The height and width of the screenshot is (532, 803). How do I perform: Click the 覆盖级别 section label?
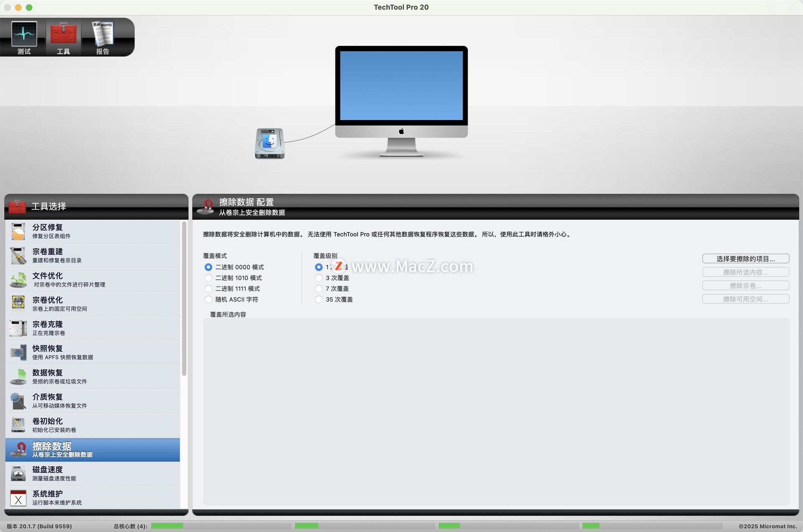325,256
